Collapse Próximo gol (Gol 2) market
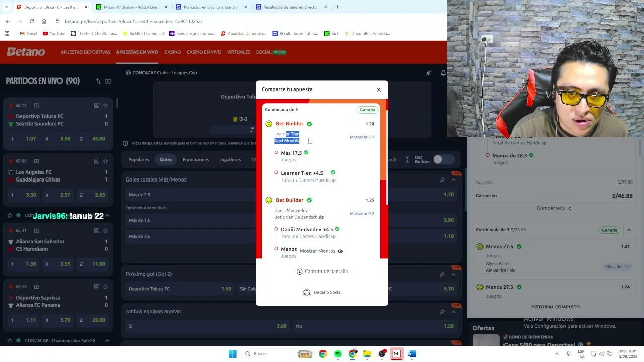Screen dimensions: 644x362 [453, 274]
